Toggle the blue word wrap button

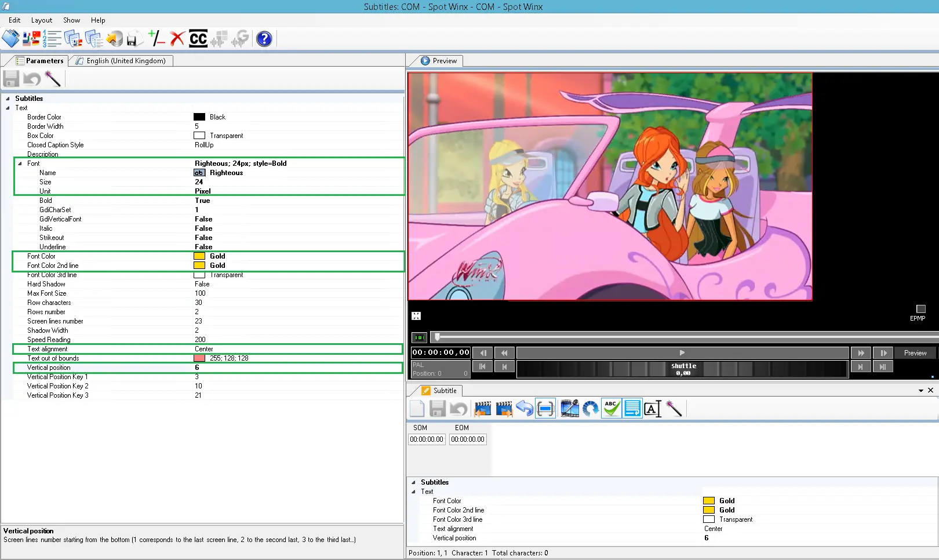[x=632, y=409]
